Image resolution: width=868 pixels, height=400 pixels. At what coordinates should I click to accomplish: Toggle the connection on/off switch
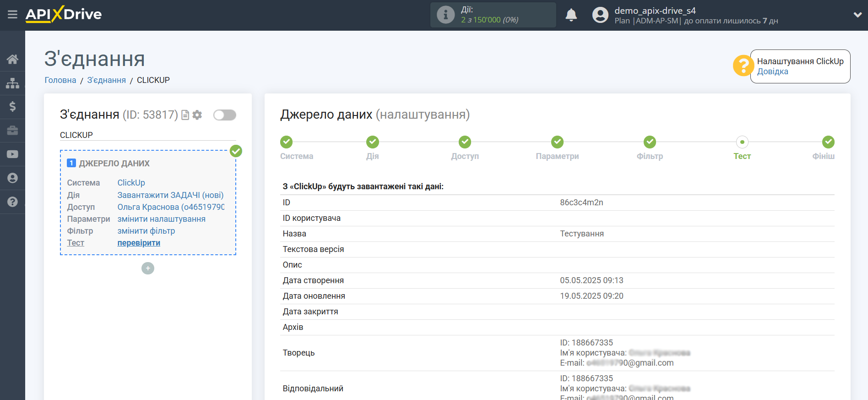coord(225,115)
